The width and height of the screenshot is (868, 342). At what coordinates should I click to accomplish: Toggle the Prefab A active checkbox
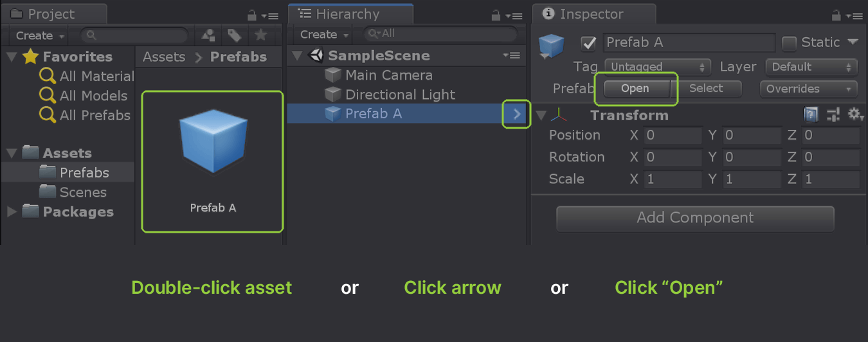point(588,43)
